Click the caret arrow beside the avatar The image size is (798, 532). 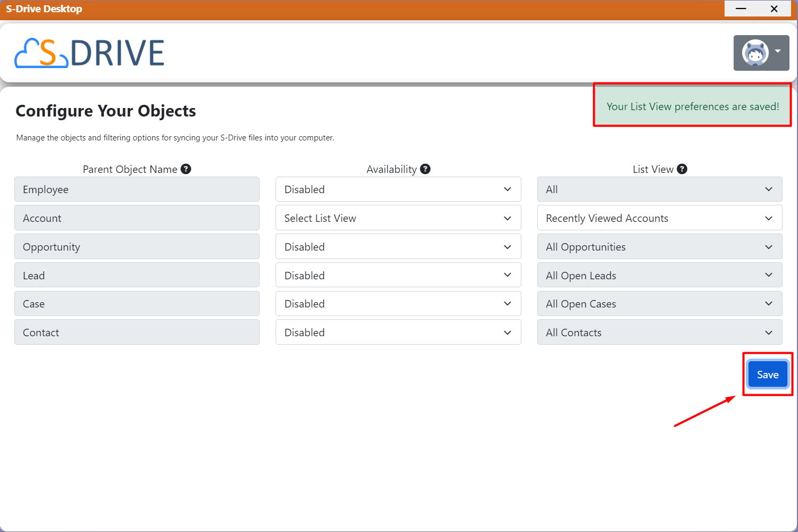(778, 52)
